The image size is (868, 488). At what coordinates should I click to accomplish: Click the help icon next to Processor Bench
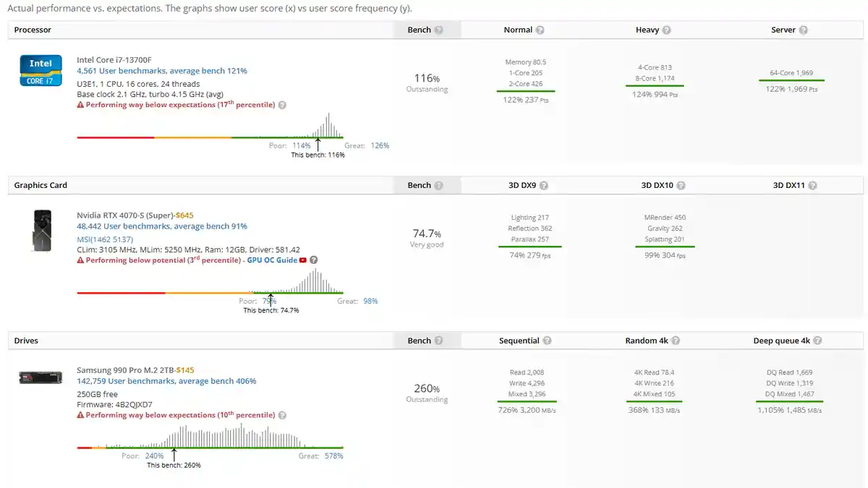point(439,30)
